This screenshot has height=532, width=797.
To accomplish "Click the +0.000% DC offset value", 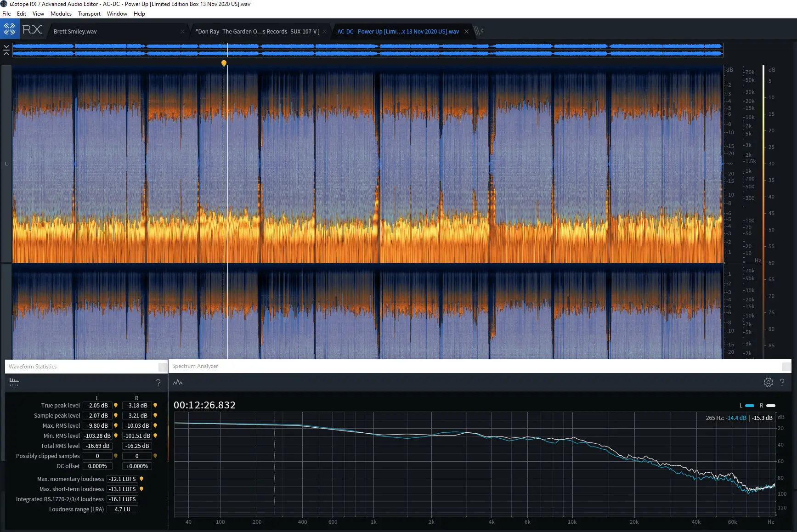I will tap(137, 466).
